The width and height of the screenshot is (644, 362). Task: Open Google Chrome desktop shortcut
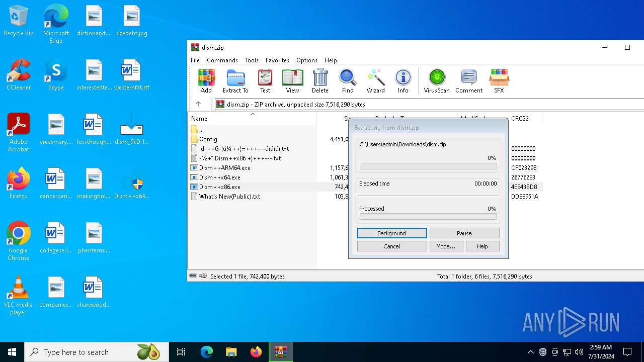pyautogui.click(x=19, y=241)
